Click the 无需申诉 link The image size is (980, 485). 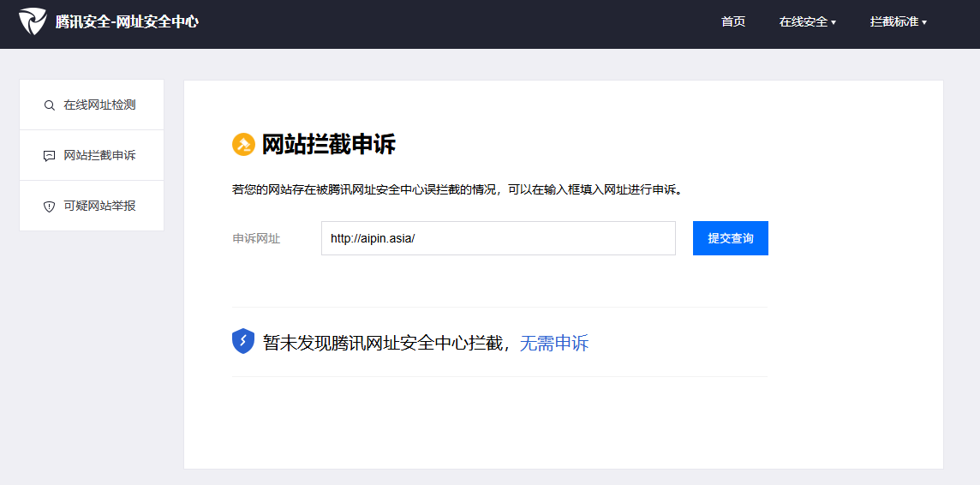554,343
